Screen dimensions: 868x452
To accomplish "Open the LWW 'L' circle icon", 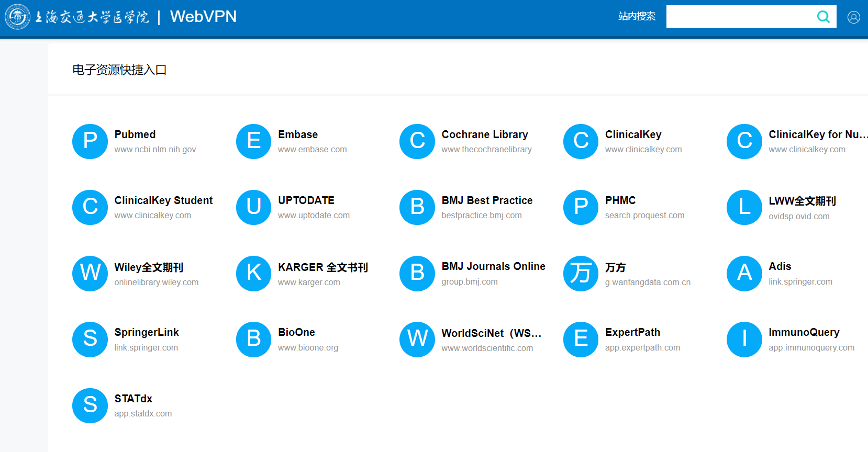I will 744,207.
